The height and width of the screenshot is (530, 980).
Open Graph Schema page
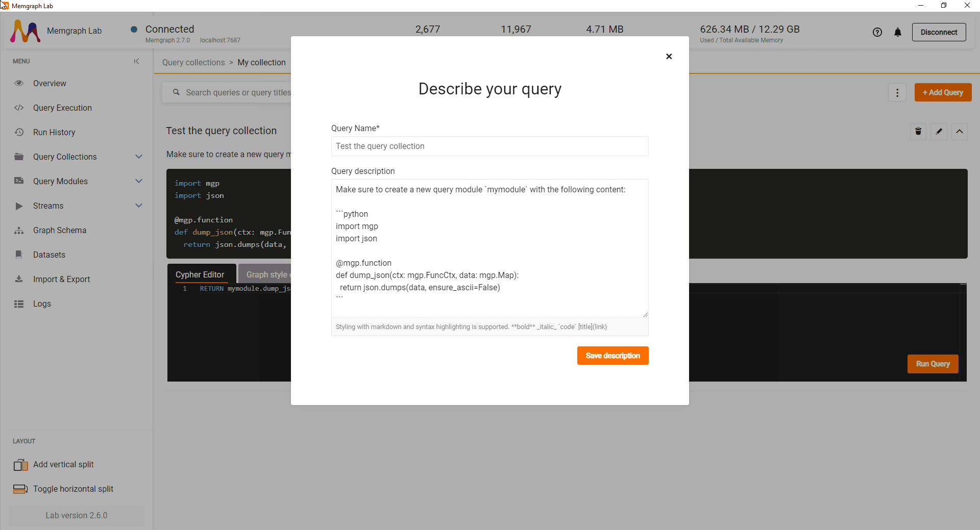(x=60, y=230)
